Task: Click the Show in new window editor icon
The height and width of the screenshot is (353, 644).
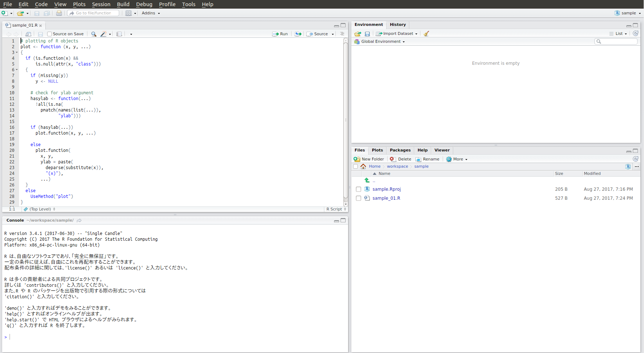Action: click(x=28, y=34)
